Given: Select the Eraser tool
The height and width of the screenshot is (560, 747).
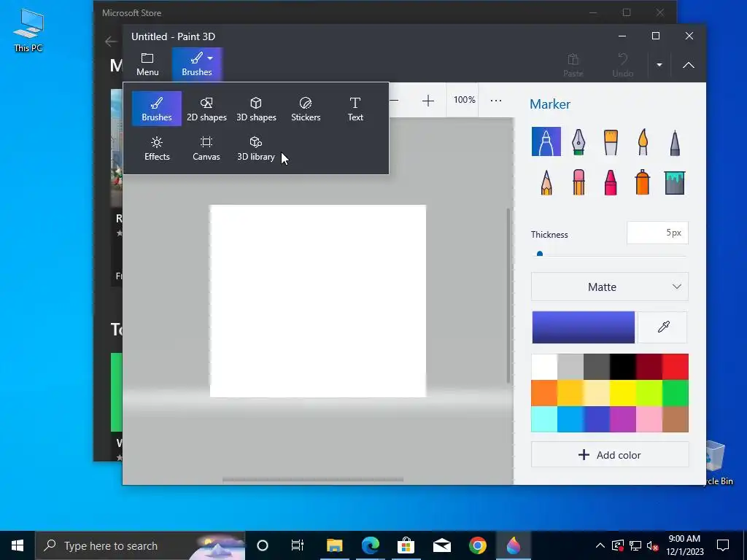Looking at the screenshot, I should (578, 182).
